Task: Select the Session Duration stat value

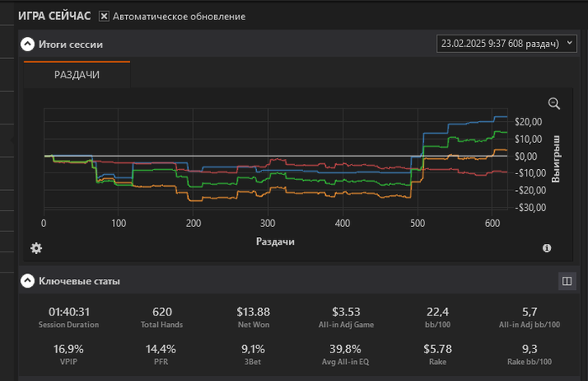Action: tap(69, 312)
